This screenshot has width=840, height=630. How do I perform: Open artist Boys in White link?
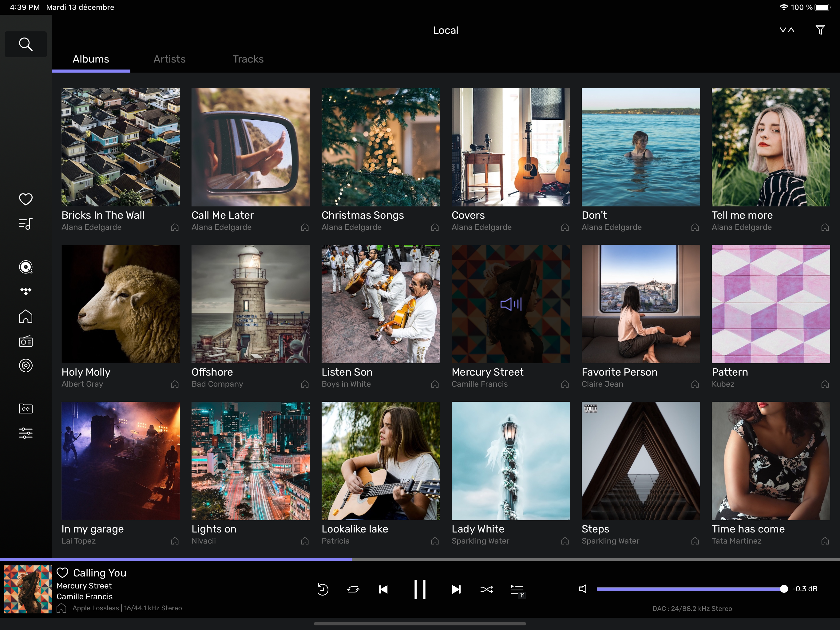point(346,384)
